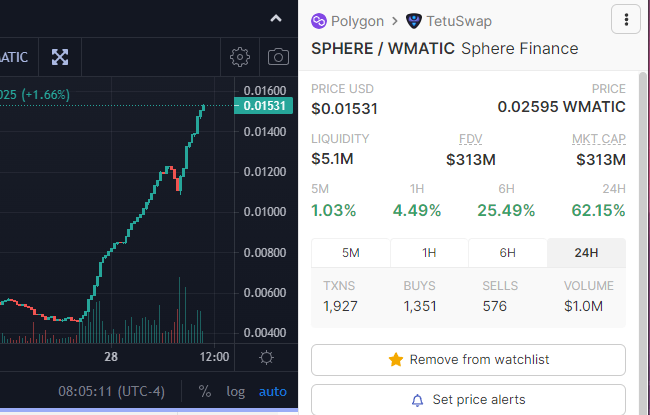Click the MKT CAP label

599,138
